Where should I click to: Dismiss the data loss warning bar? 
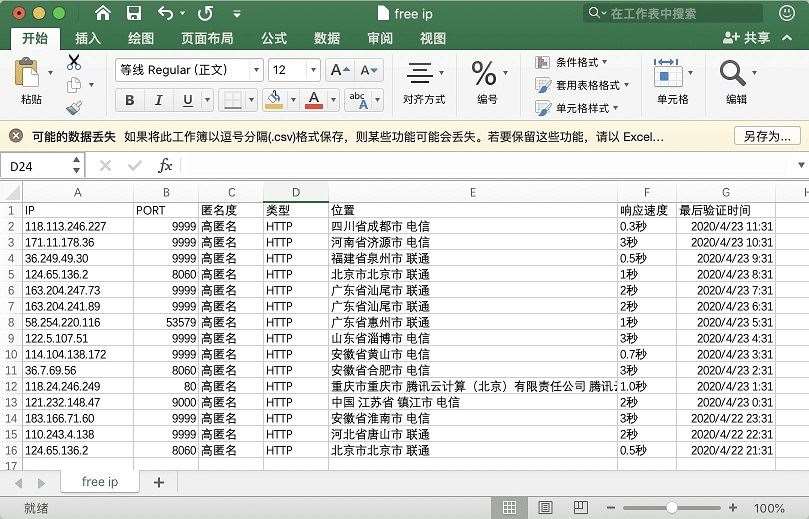click(16, 136)
